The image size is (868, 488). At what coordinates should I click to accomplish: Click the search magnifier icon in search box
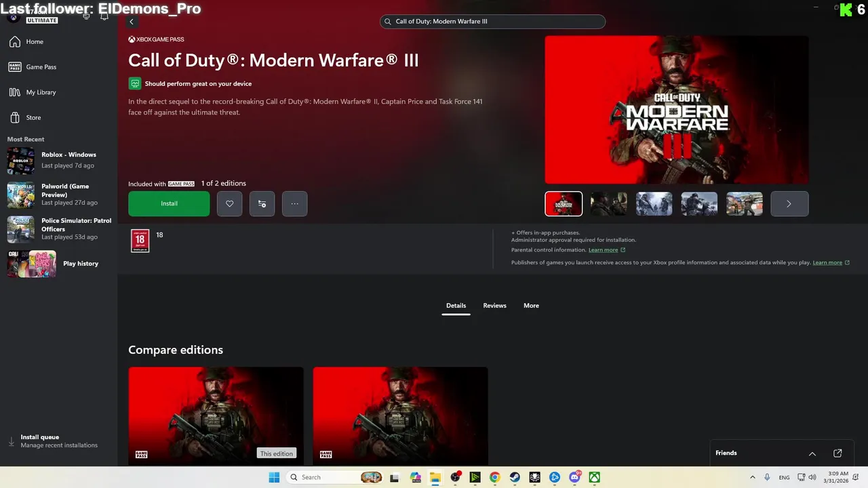pyautogui.click(x=388, y=22)
